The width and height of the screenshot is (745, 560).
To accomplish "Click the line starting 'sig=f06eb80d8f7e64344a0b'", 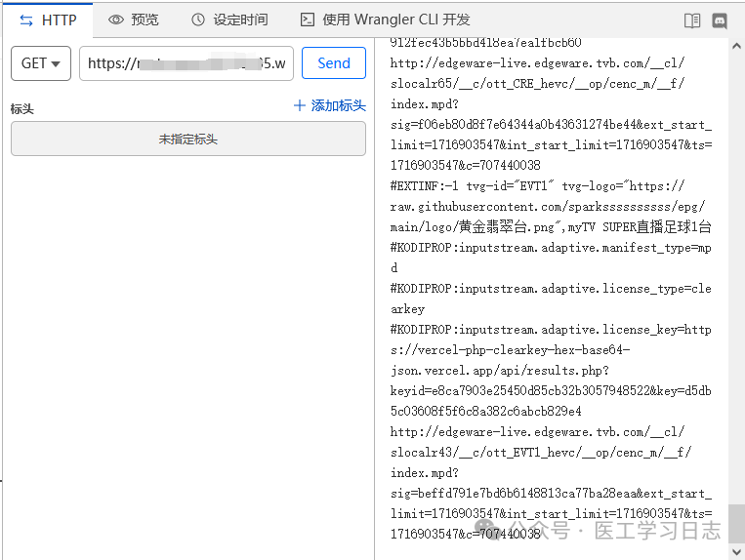I will click(x=551, y=124).
